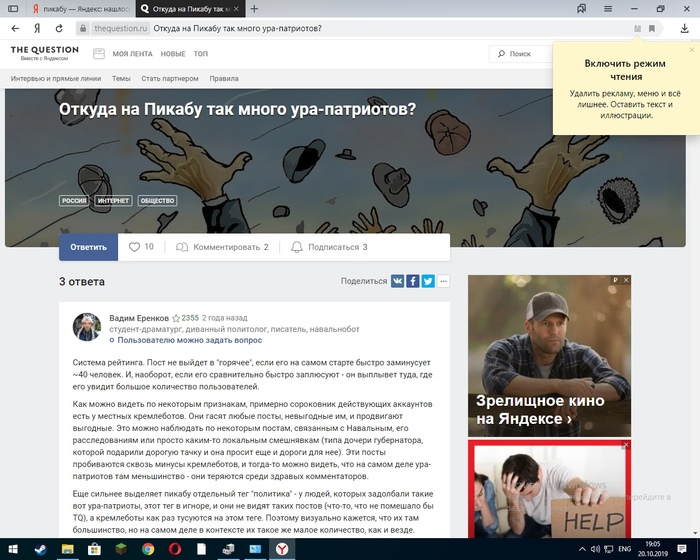Subscribe using the bell Подписаться button
The width and height of the screenshot is (700, 560).
[x=329, y=247]
